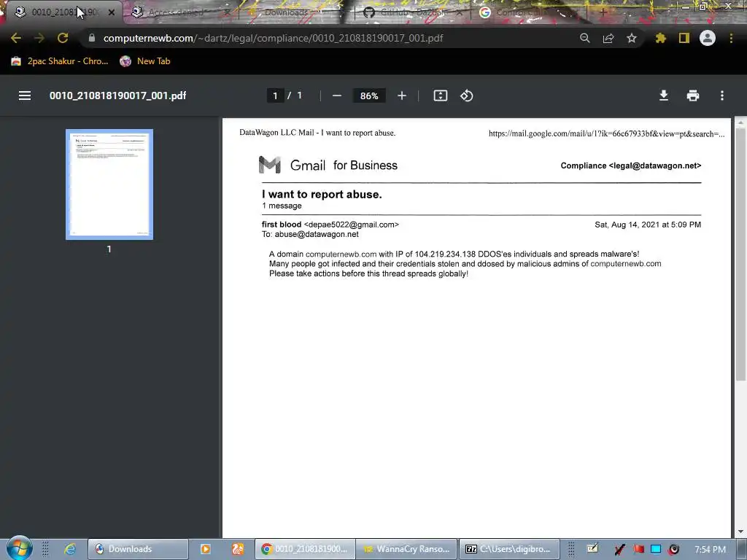Click Chrome 0010_2108 taskbar button
The width and height of the screenshot is (747, 560).
click(305, 549)
